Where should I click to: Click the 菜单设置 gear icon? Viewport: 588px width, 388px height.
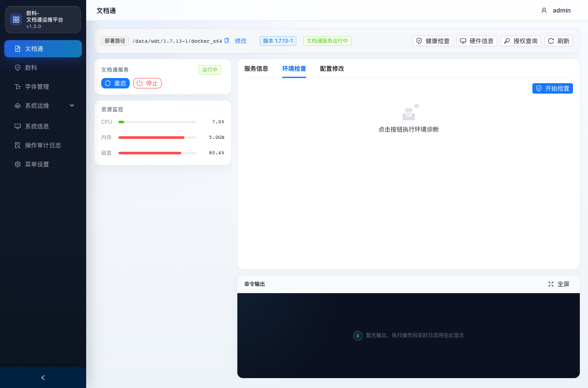click(18, 164)
